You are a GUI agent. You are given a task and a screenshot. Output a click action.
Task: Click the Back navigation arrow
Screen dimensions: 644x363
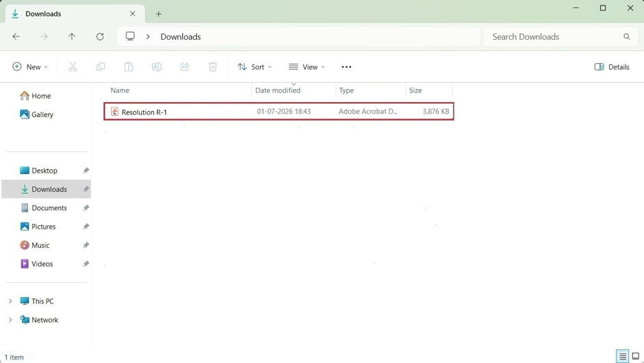16,36
